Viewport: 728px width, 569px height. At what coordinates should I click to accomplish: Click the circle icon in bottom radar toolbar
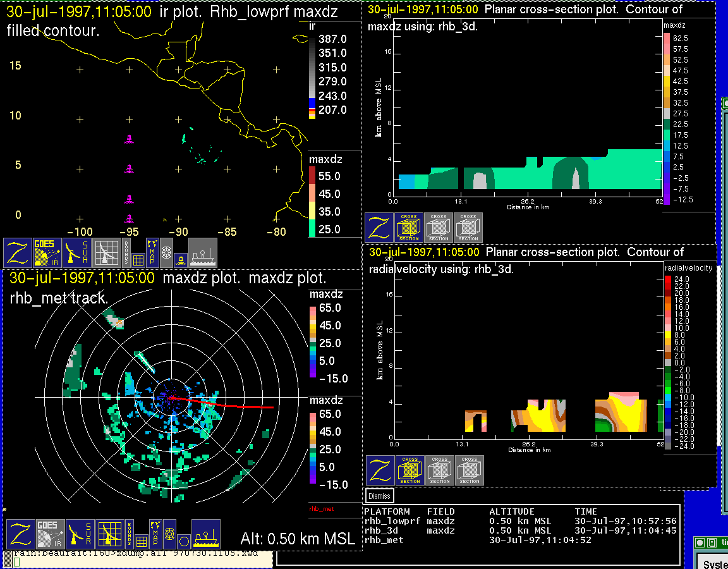(183, 541)
